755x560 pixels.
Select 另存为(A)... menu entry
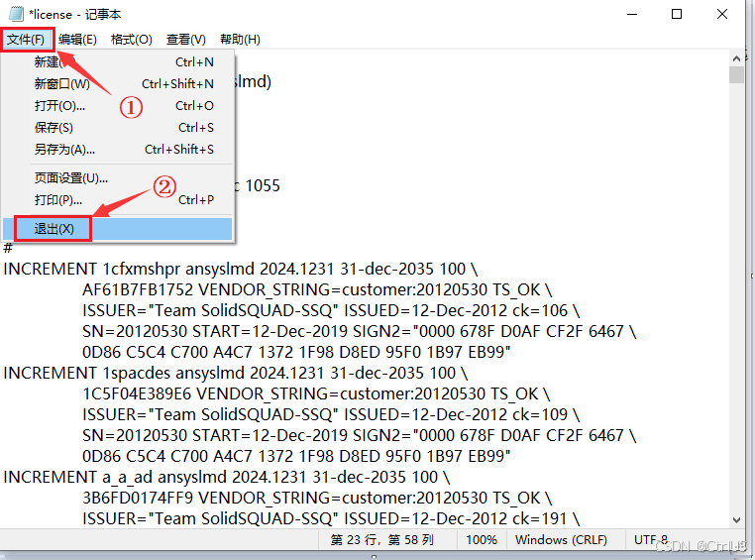pyautogui.click(x=118, y=150)
